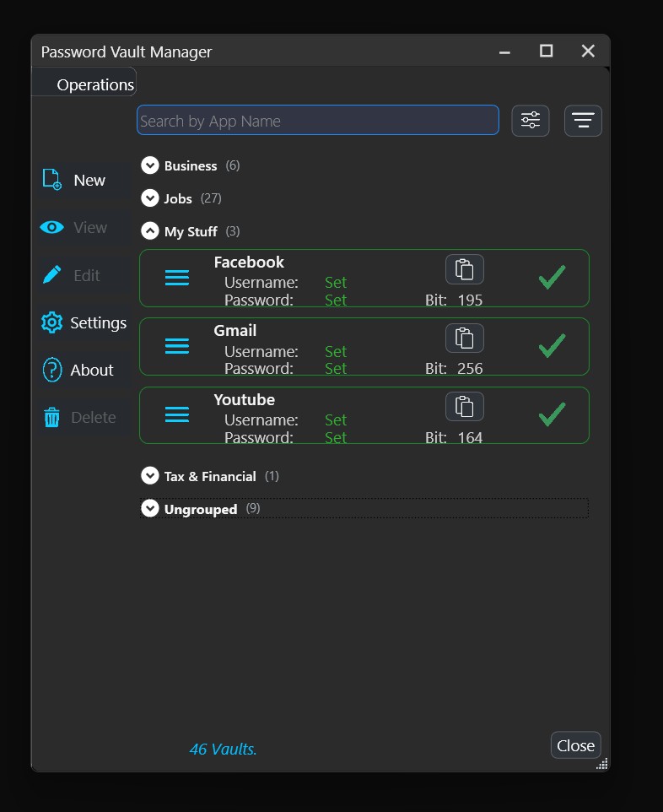663x812 pixels.
Task: Click the green checkmark on Gmail vault
Action: pyautogui.click(x=552, y=345)
